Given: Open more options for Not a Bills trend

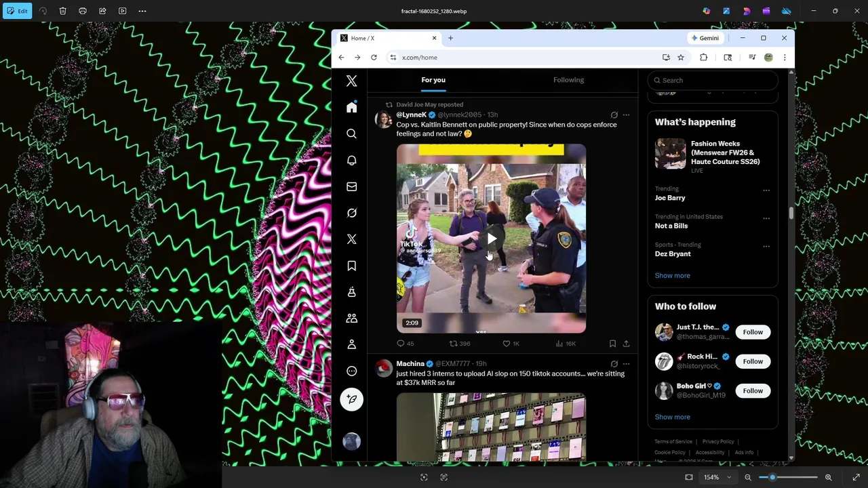Looking at the screenshot, I should 766,218.
